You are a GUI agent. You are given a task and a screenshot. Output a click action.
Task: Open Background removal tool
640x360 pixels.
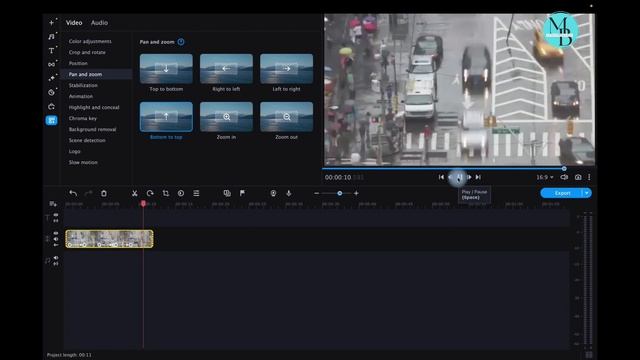[92, 129]
